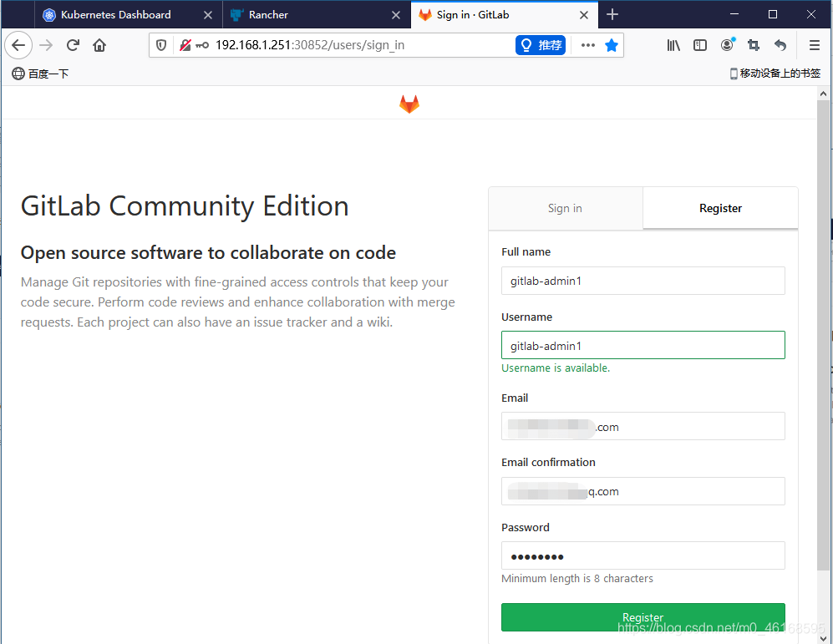Click the blue 推荐 recommendation button
Viewport: 833px width, 644px height.
point(541,45)
